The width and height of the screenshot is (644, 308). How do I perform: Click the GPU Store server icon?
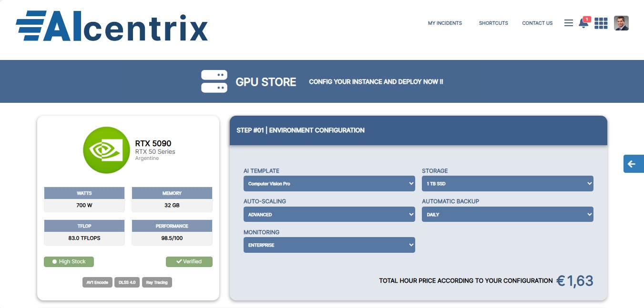214,81
